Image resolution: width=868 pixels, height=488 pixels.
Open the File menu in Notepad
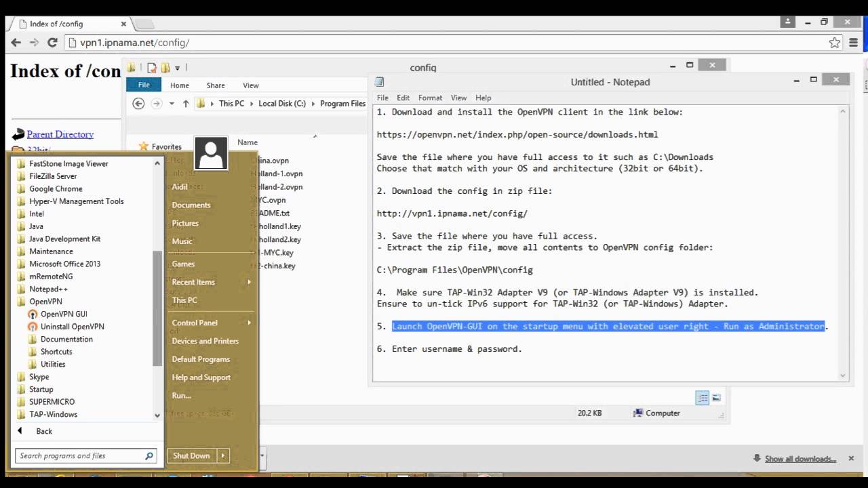tap(382, 98)
